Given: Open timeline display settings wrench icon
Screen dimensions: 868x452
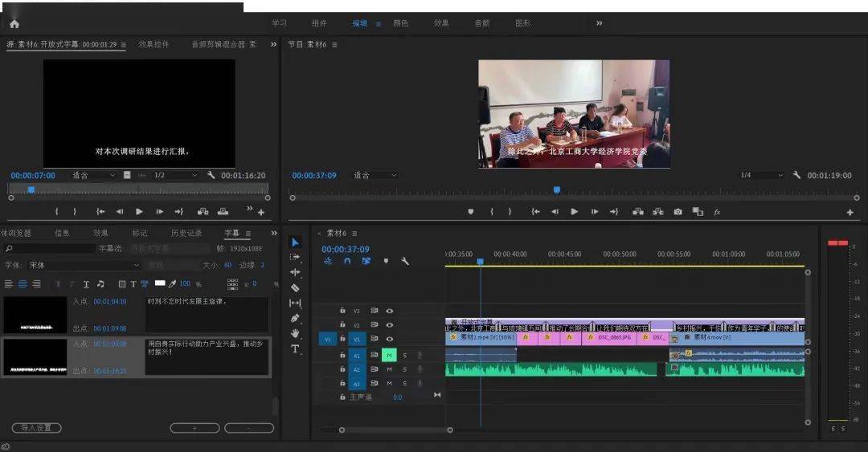Looking at the screenshot, I should [405, 261].
